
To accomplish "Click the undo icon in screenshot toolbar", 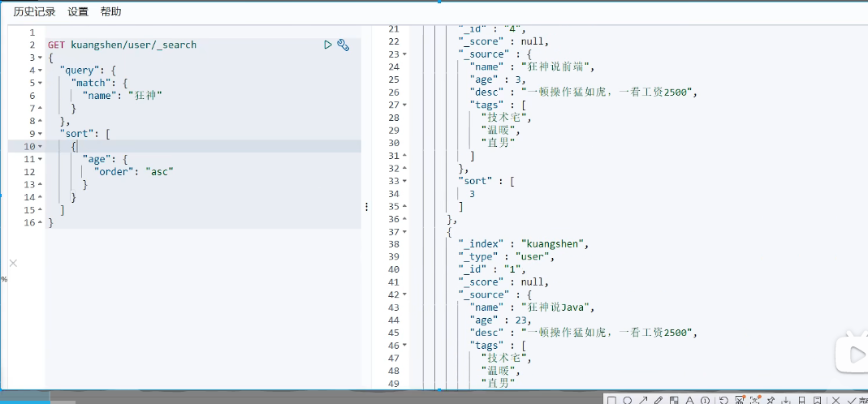I will [x=723, y=400].
